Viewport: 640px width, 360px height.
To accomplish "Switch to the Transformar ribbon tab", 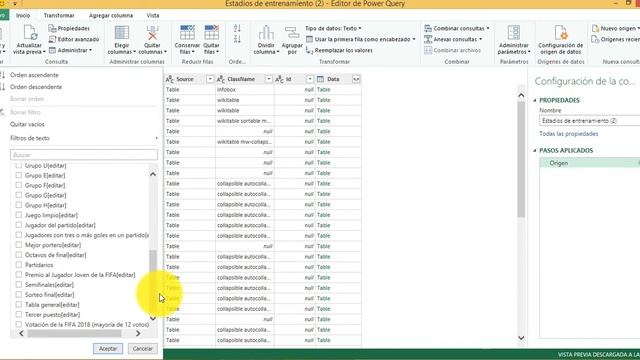I will (59, 15).
